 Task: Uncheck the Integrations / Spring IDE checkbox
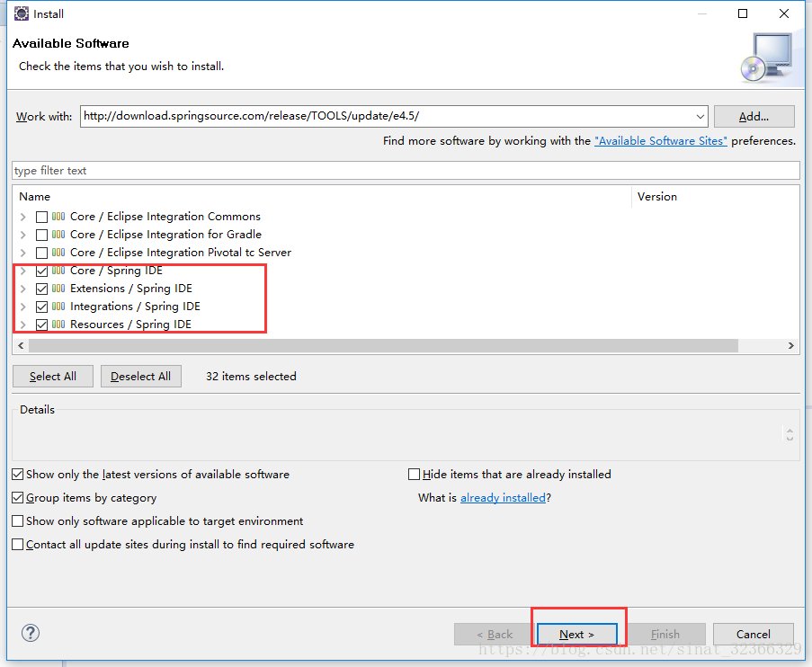click(x=42, y=307)
